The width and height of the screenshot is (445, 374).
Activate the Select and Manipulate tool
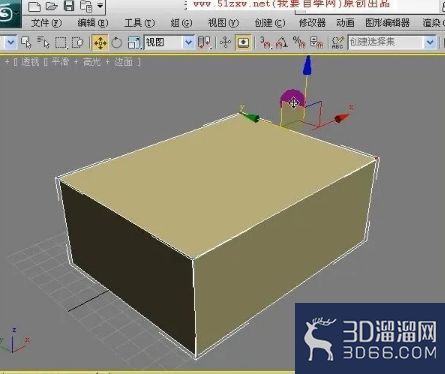(x=226, y=43)
